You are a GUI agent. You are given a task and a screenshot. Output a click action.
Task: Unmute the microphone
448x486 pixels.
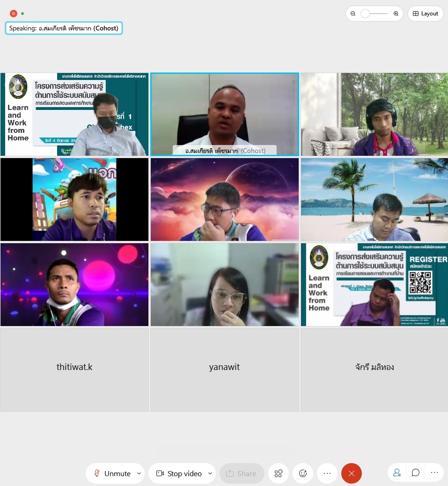111,473
